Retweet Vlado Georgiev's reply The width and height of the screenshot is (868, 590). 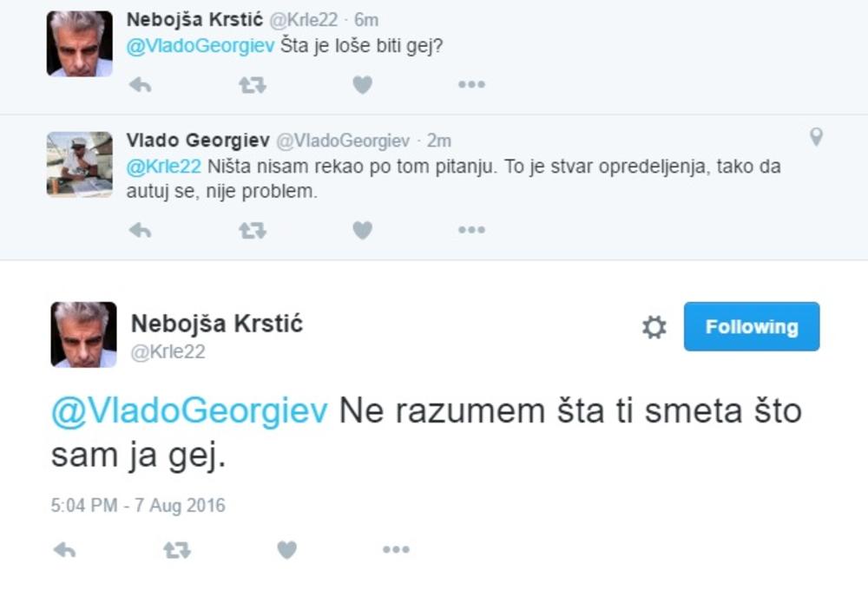tap(252, 230)
